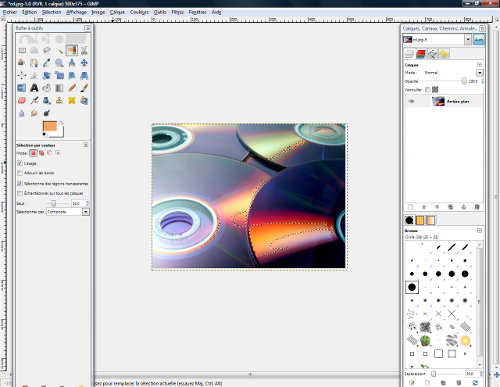500x387 pixels.
Task: Select the Smudge tool
Action: [x=34, y=113]
